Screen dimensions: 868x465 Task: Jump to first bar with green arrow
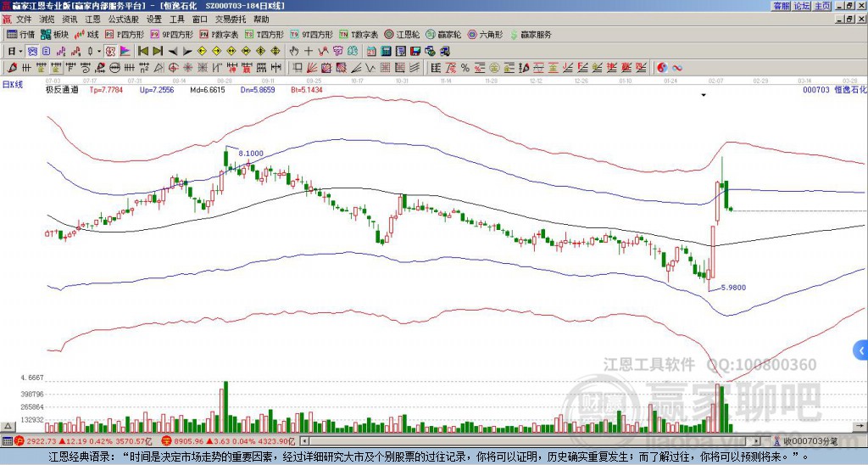tap(142, 52)
